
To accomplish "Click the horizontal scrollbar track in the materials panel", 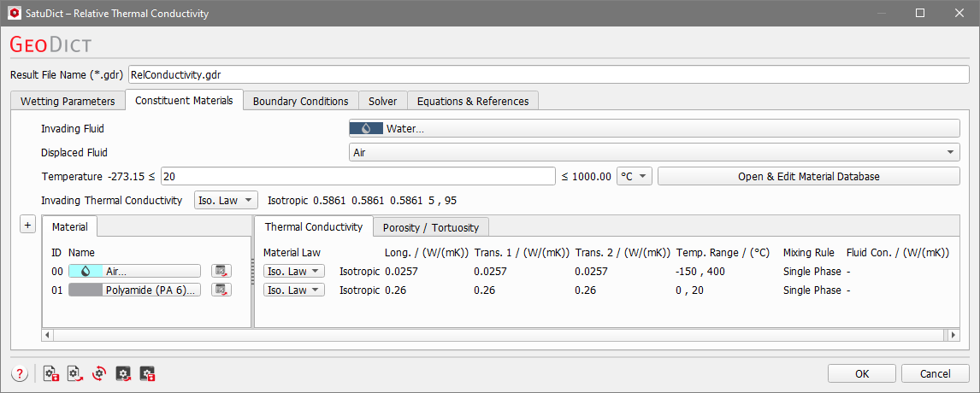I will (x=500, y=336).
